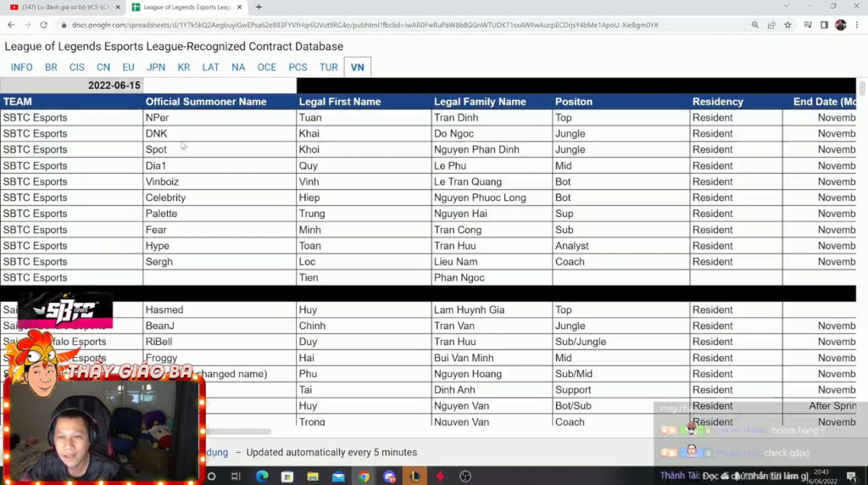This screenshot has width=868, height=485.
Task: Select the active VN sheet tab
Action: [x=358, y=68]
